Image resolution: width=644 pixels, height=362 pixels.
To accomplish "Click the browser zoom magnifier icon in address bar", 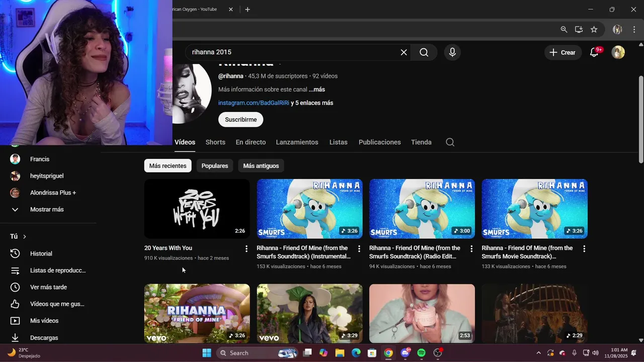I will click(564, 30).
